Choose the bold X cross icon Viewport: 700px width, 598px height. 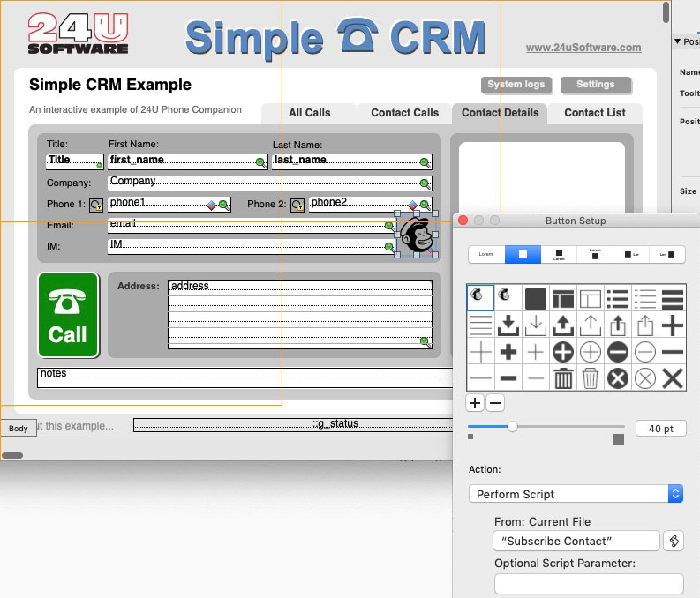[673, 378]
